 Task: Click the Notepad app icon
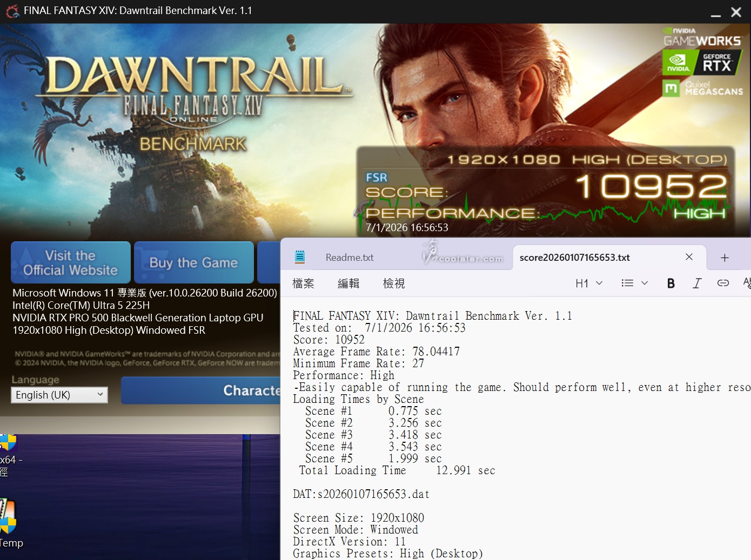click(300, 257)
